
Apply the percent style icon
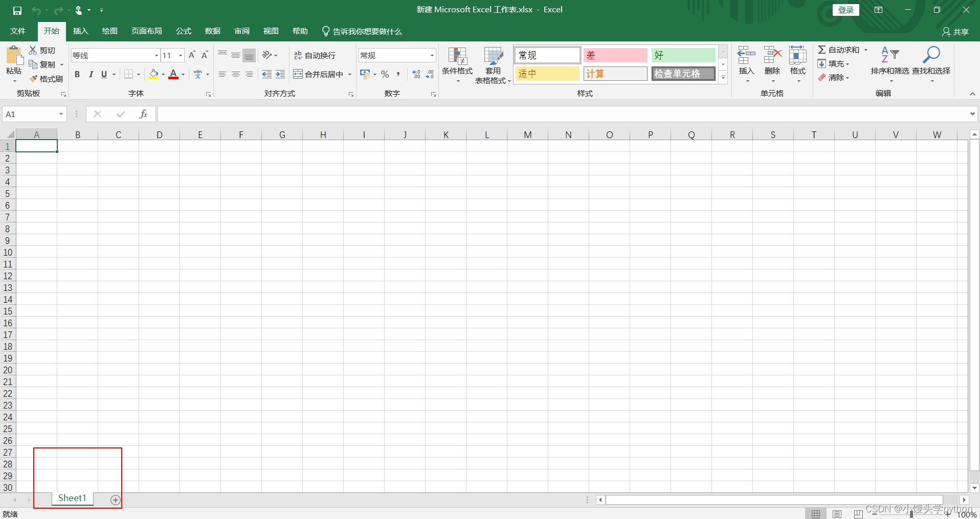(x=385, y=74)
